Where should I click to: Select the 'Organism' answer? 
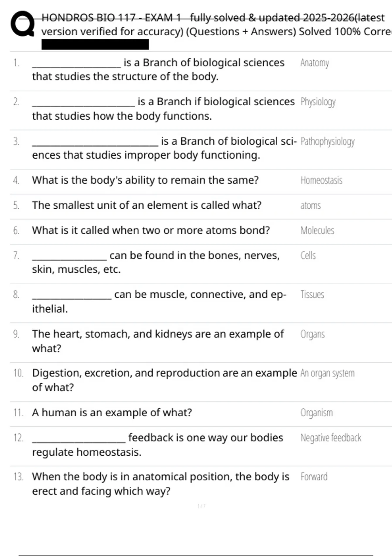[x=317, y=413]
